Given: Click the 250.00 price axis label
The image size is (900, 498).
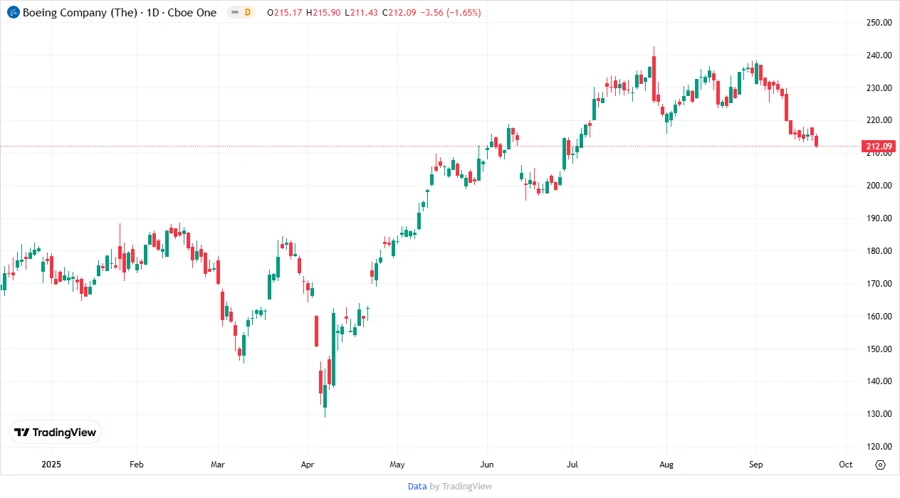Looking at the screenshot, I should click(879, 22).
